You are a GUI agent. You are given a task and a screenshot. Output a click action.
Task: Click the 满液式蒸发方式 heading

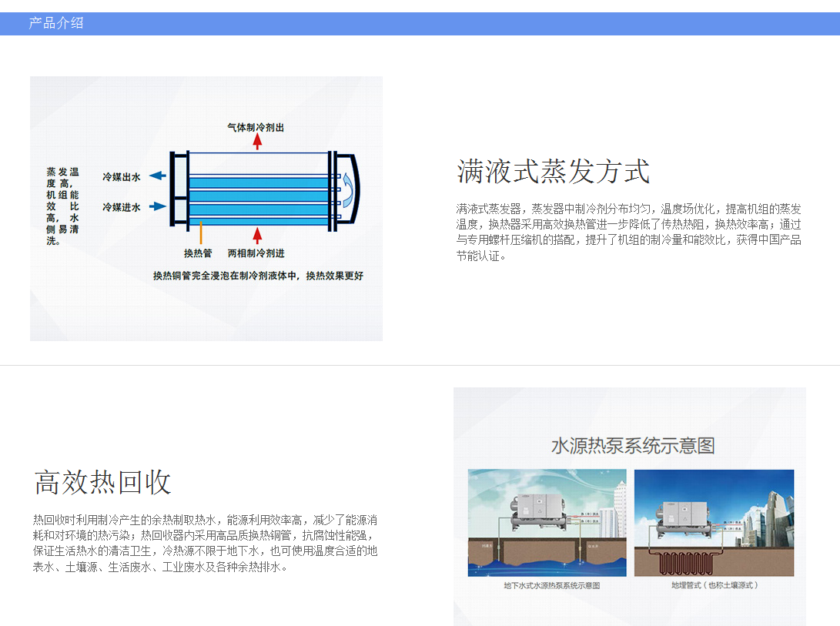pos(553,171)
